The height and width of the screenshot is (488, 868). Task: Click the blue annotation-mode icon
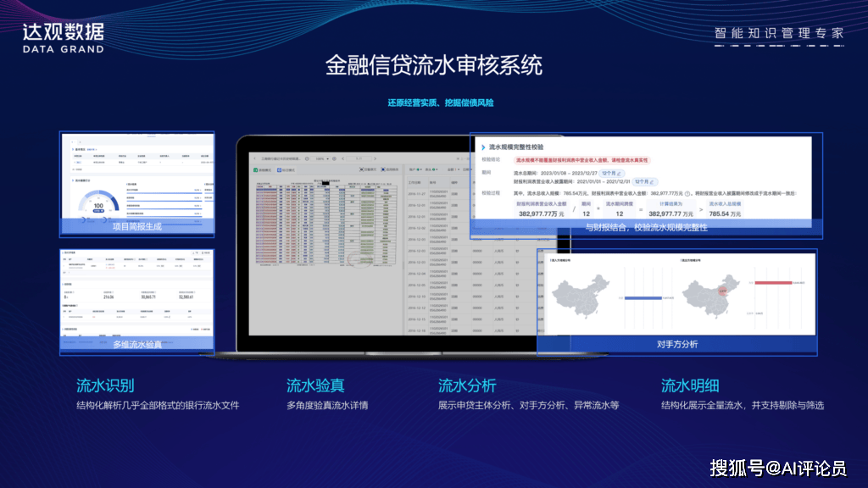coord(280,170)
